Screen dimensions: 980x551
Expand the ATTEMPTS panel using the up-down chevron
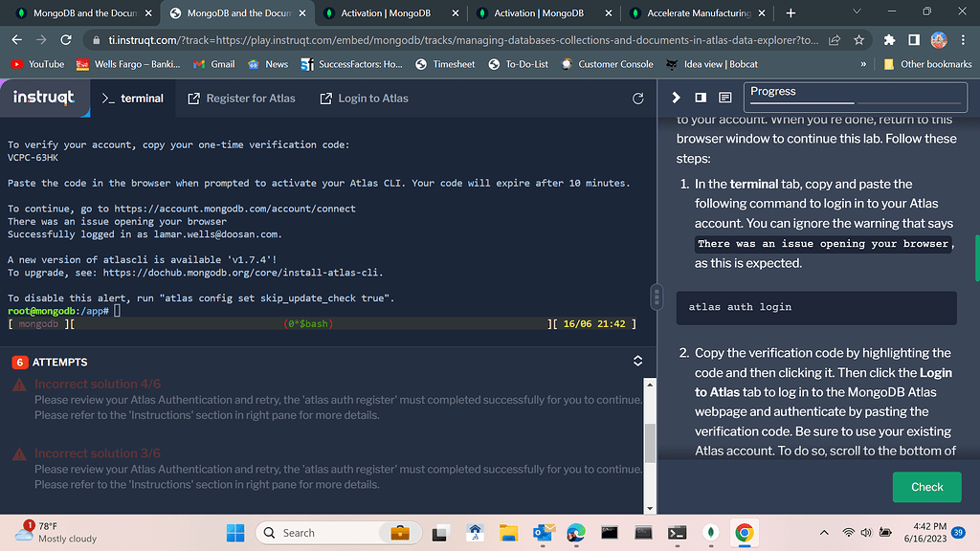(x=638, y=362)
